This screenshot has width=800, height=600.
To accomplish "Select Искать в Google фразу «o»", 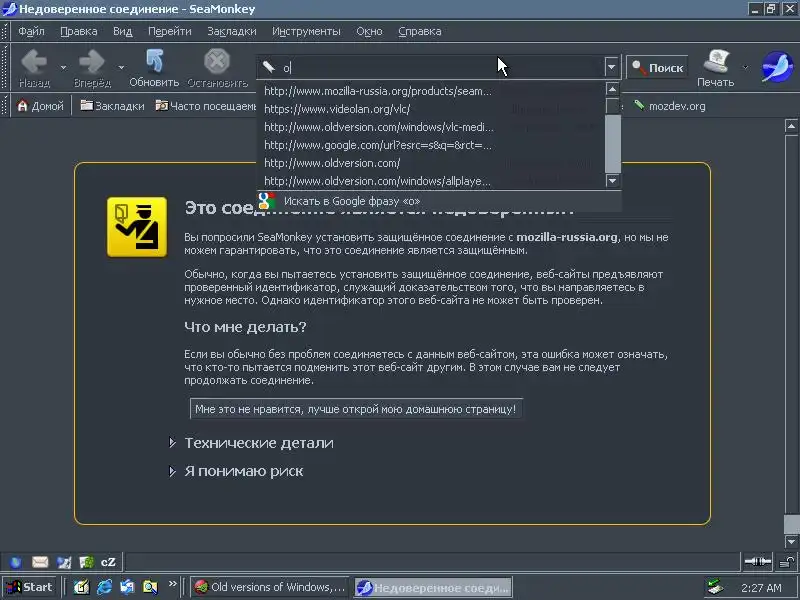I will 439,201.
